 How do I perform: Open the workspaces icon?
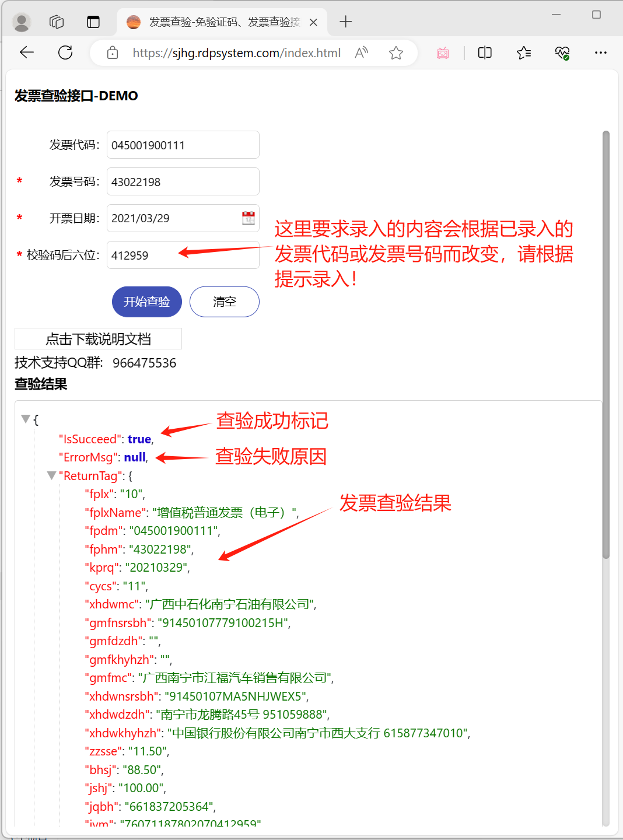57,22
